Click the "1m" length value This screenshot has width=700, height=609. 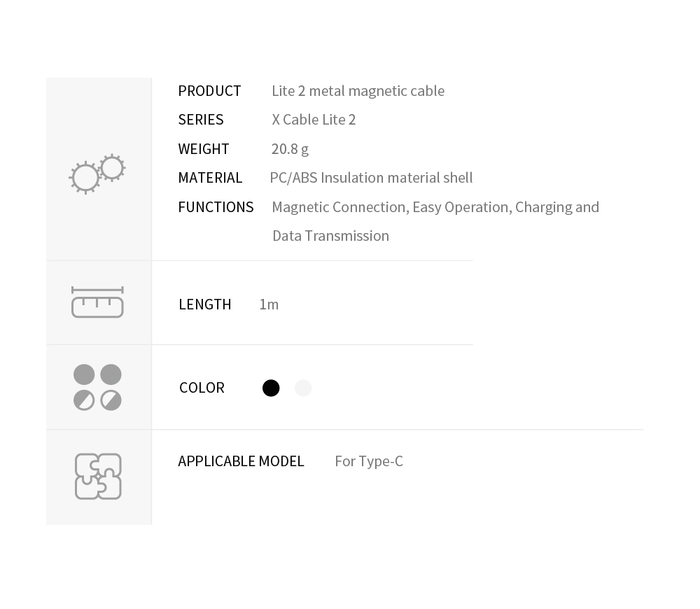click(269, 304)
